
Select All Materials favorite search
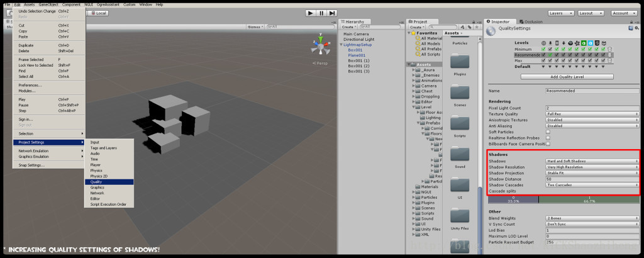click(x=428, y=38)
